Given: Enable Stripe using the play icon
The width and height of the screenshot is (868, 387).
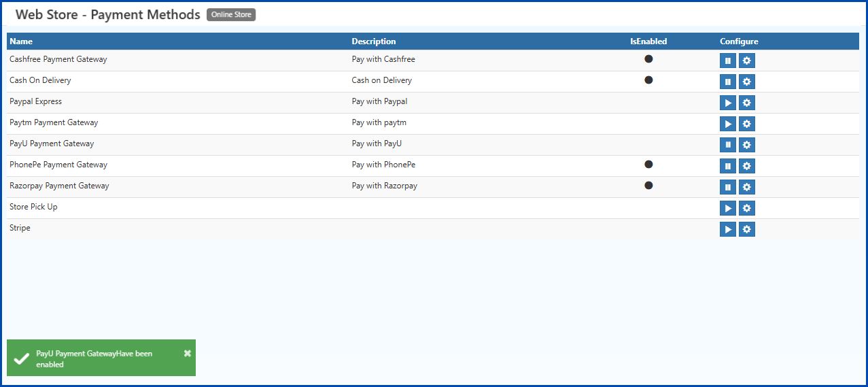Looking at the screenshot, I should 727,229.
